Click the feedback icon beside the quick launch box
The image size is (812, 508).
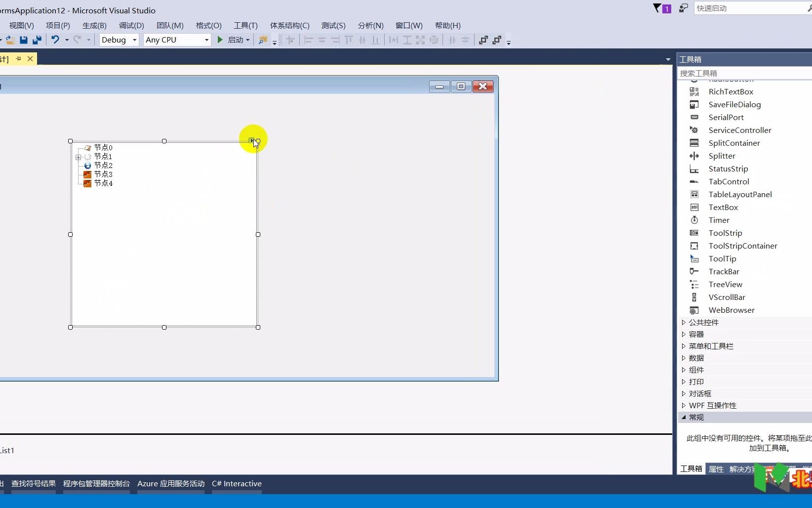tap(683, 8)
